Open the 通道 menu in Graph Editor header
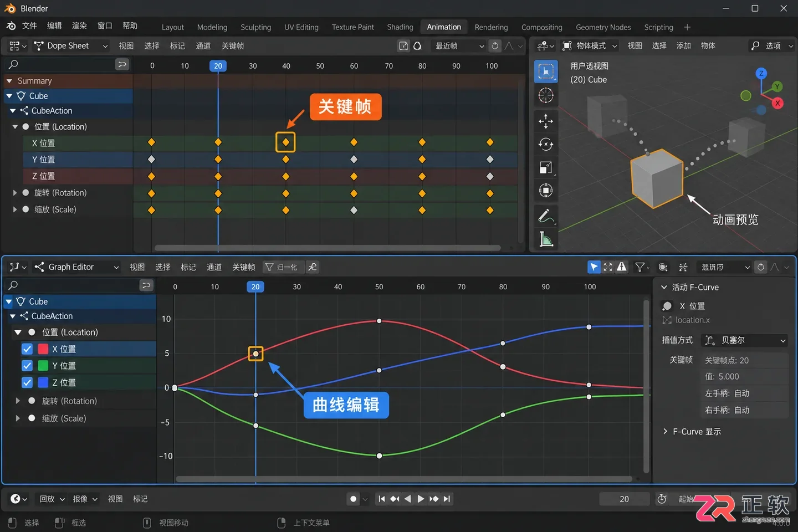The width and height of the screenshot is (798, 532). [214, 267]
